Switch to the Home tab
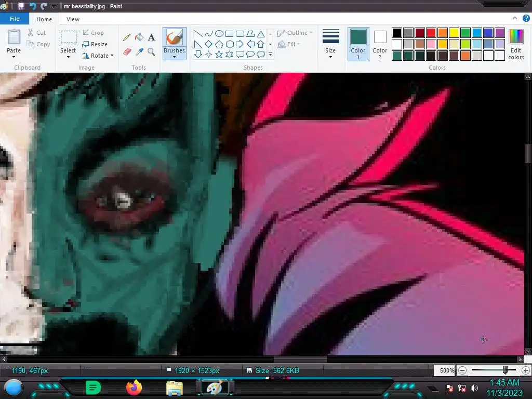The image size is (532, 399). coord(44,19)
